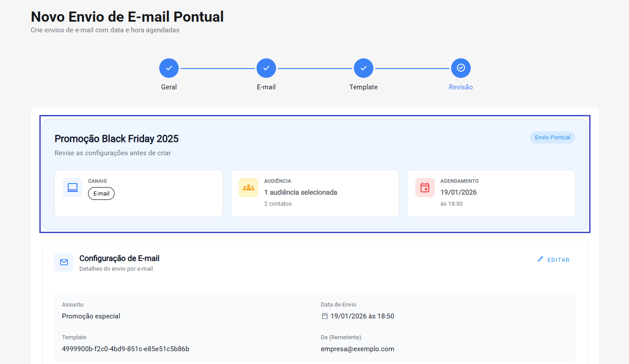Click the template ID text
The image size is (629, 364).
tap(126, 349)
